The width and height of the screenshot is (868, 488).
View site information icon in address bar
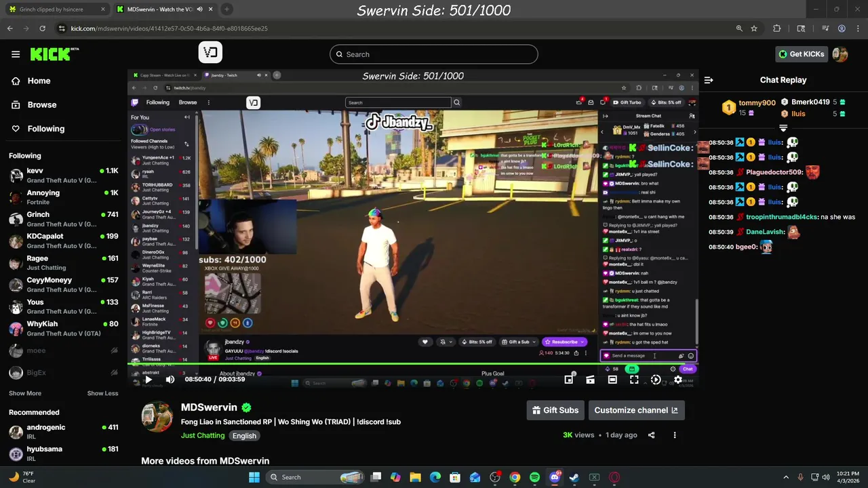(62, 28)
